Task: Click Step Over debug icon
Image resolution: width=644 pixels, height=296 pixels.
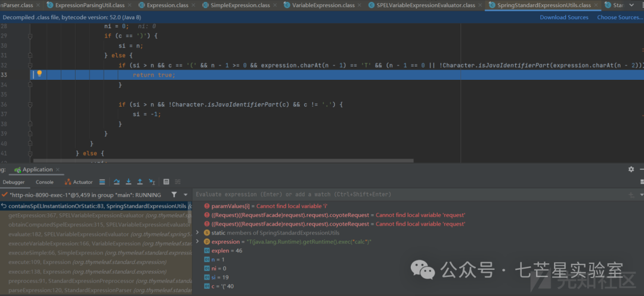Action: (117, 182)
